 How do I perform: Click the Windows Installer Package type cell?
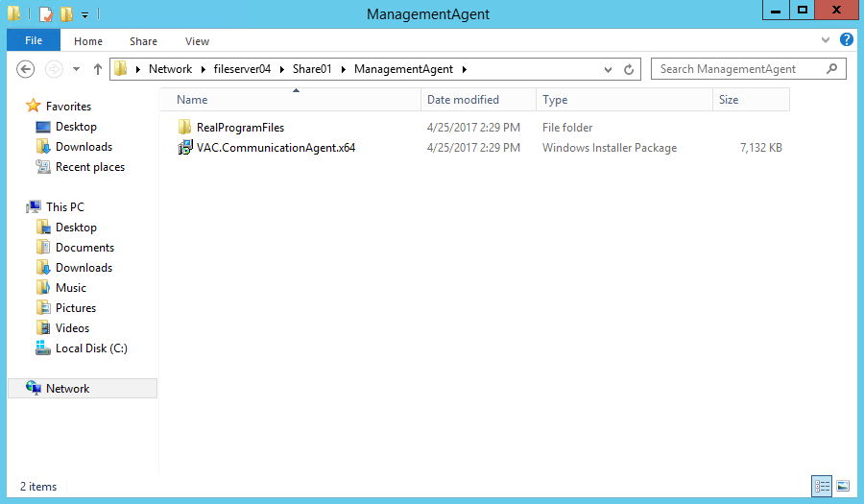610,148
